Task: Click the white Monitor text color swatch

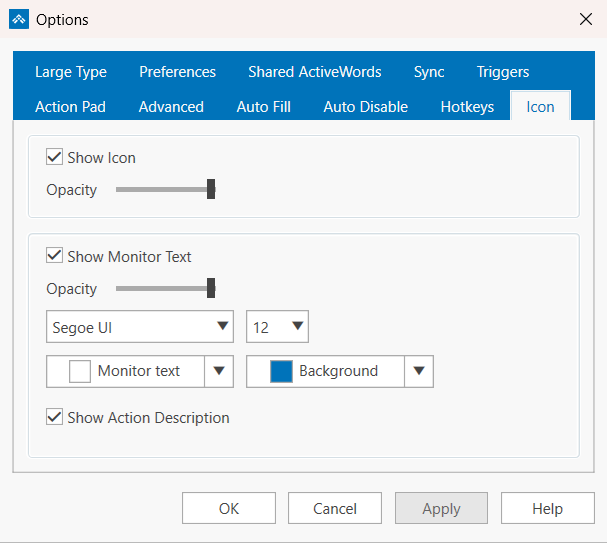Action: coord(80,372)
